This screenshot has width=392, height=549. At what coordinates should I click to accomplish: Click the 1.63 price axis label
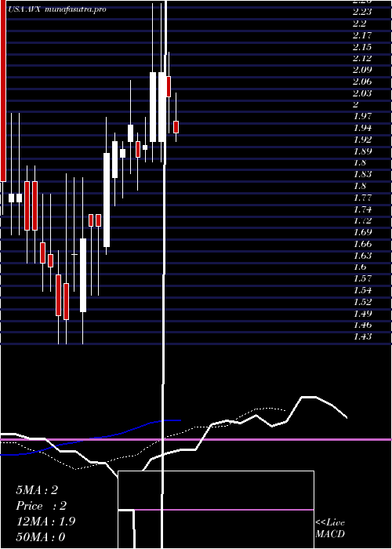pyautogui.click(x=362, y=255)
